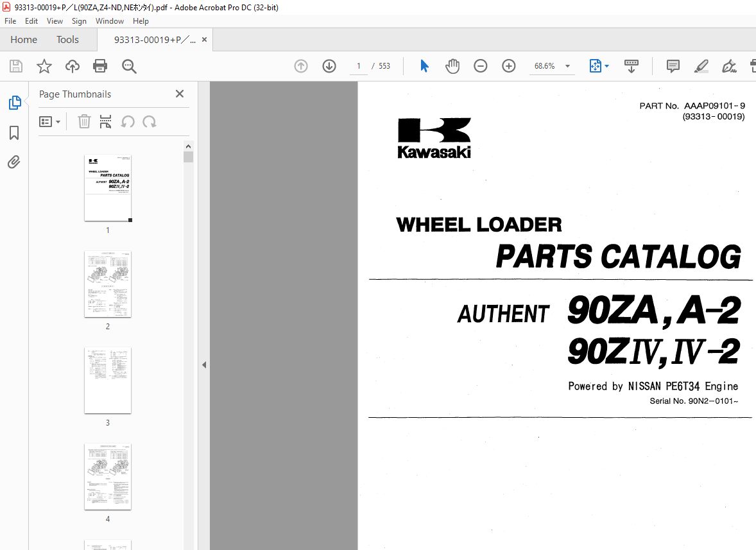756x550 pixels.
Task: Click the fit page tool icon
Action: tap(596, 66)
